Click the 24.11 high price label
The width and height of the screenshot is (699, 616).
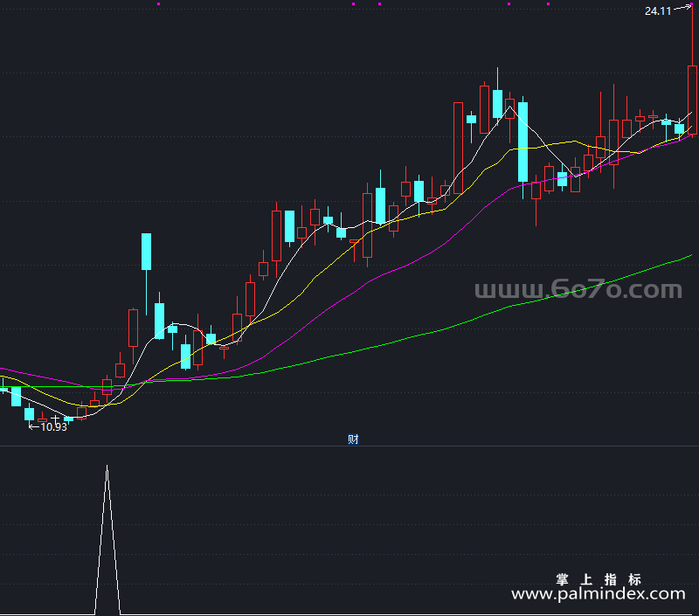click(658, 11)
